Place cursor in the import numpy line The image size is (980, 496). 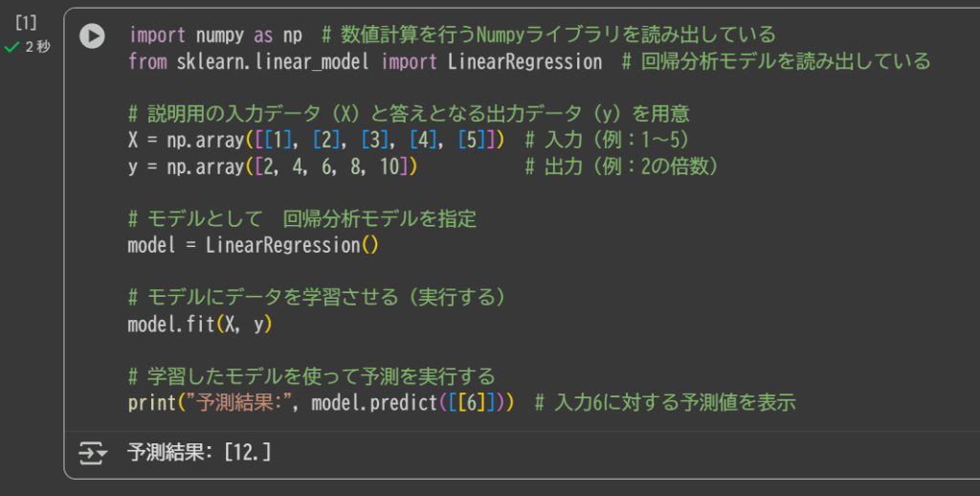click(215, 35)
